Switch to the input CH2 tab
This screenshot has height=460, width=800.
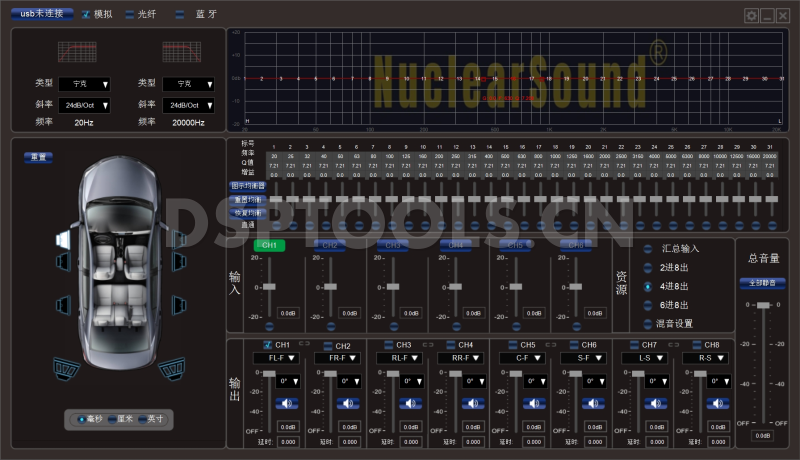coord(330,245)
